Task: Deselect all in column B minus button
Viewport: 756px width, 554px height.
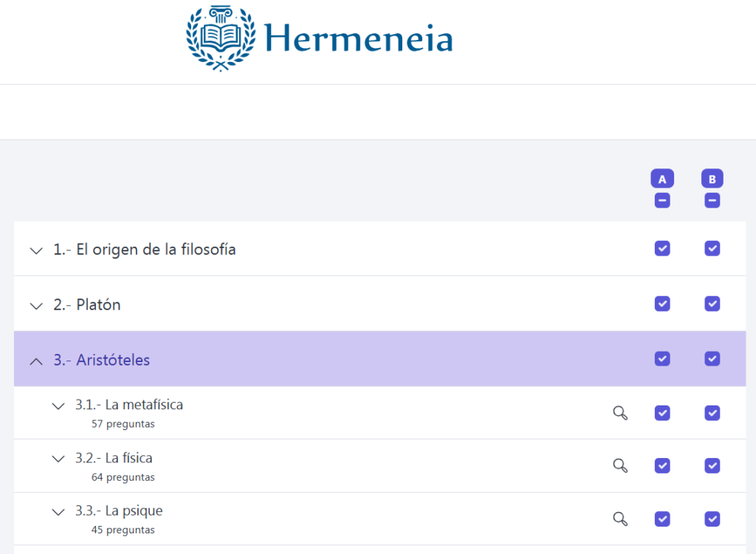Action: 712,200
